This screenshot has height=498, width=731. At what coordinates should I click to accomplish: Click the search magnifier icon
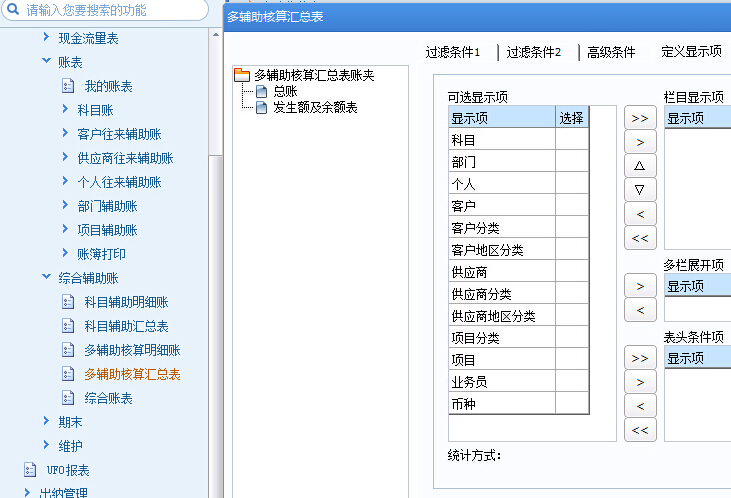tap(13, 9)
